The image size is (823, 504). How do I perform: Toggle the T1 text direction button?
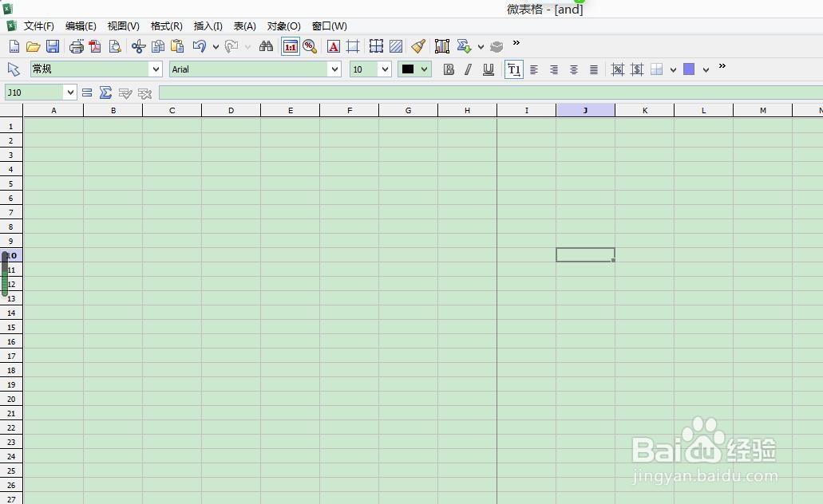[514, 69]
